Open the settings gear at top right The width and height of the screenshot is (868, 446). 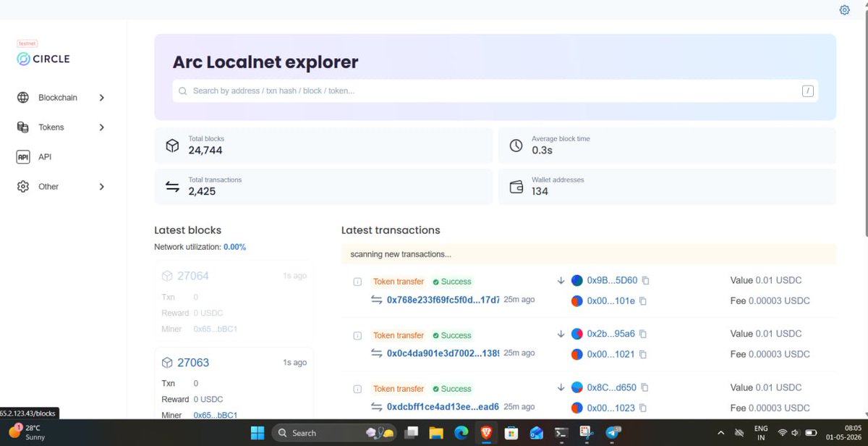pyautogui.click(x=844, y=10)
